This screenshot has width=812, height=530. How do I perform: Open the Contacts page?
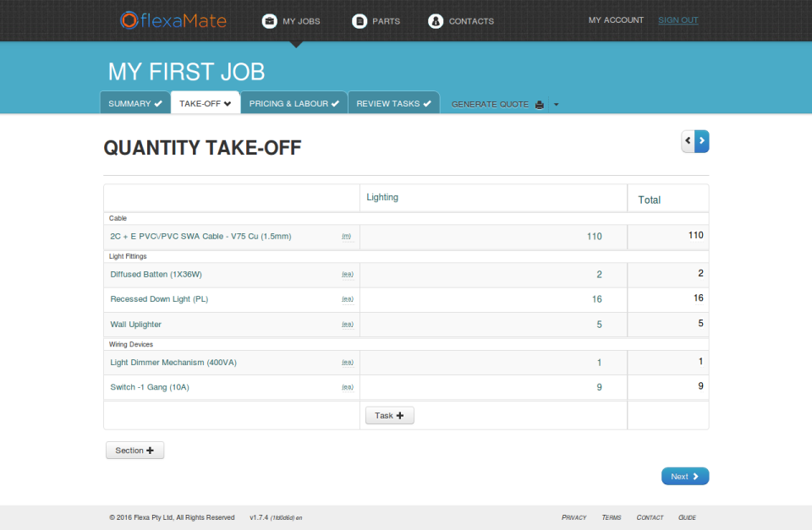[x=461, y=21]
